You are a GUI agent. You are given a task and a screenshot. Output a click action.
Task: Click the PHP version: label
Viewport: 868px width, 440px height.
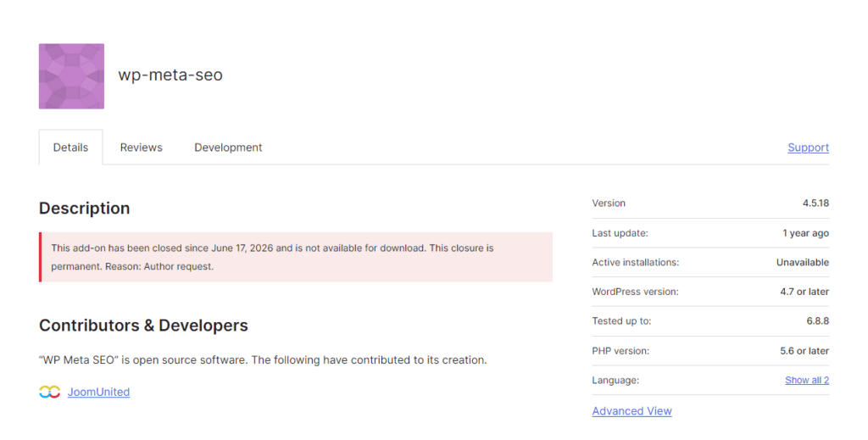(x=621, y=351)
